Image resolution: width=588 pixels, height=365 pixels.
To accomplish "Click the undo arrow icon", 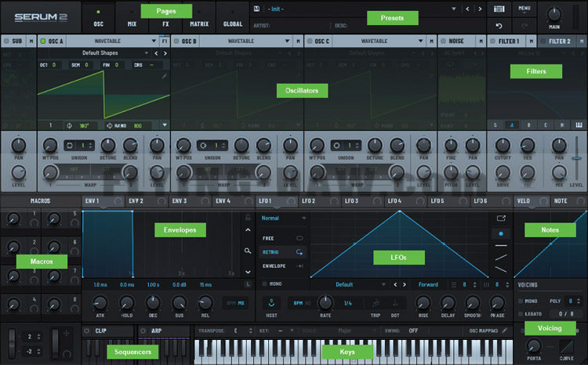I will tap(499, 26).
